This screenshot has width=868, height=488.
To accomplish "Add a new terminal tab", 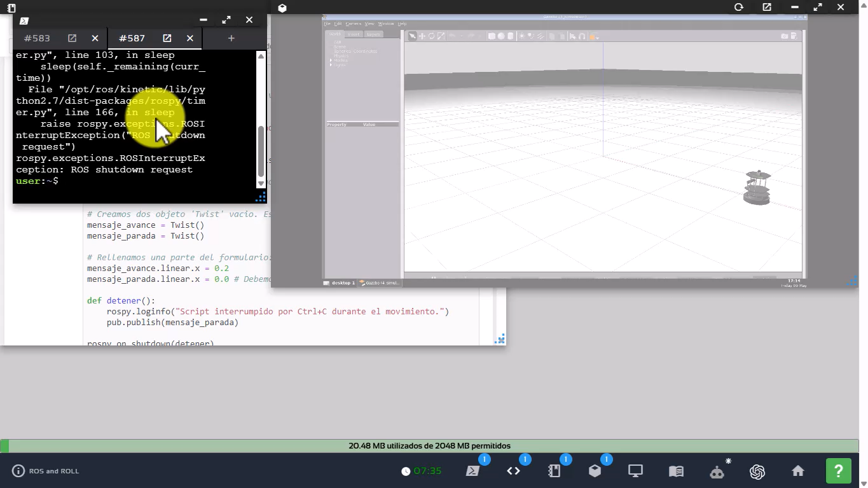I will pos(231,38).
